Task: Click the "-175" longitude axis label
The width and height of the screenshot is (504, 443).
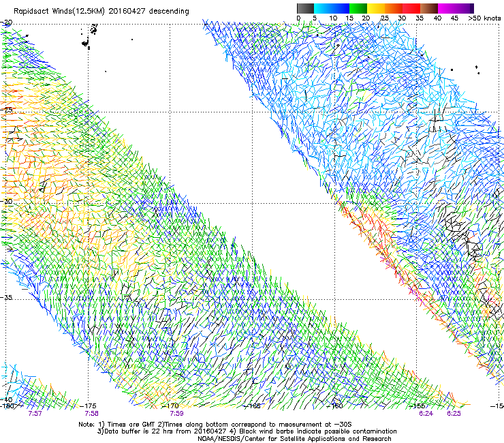Action: pos(88,406)
